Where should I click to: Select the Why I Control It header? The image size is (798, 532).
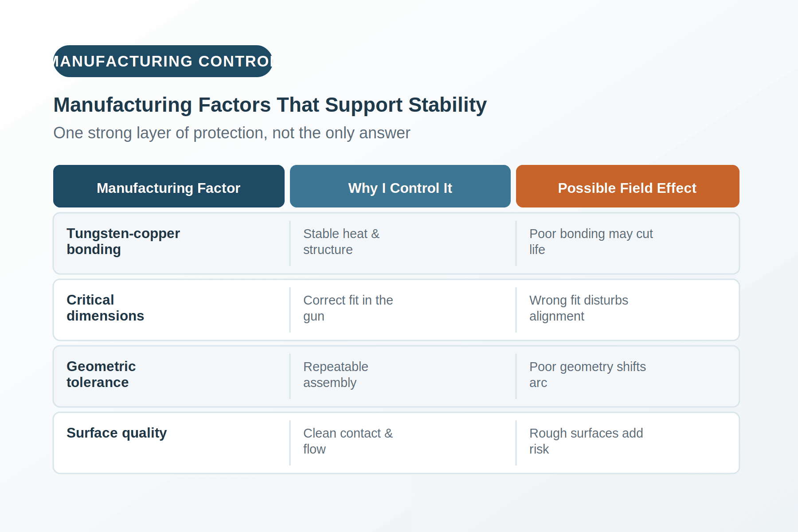[x=400, y=186]
